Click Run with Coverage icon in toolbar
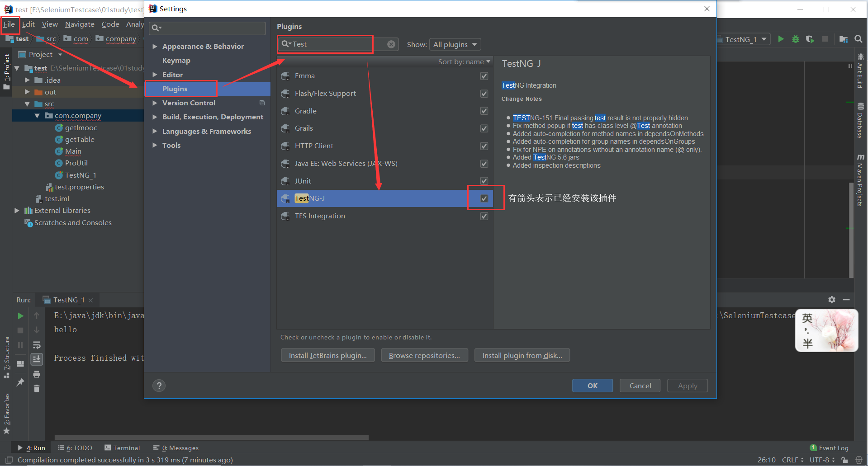 [810, 39]
